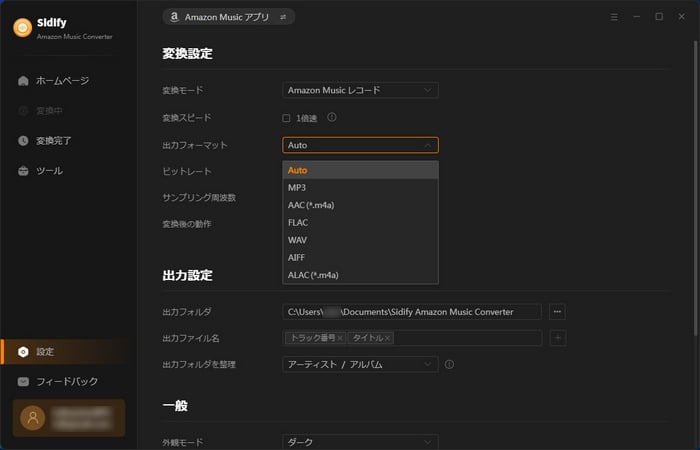
Task: Click the 出力ファイル名 tag field
Action: point(412,338)
